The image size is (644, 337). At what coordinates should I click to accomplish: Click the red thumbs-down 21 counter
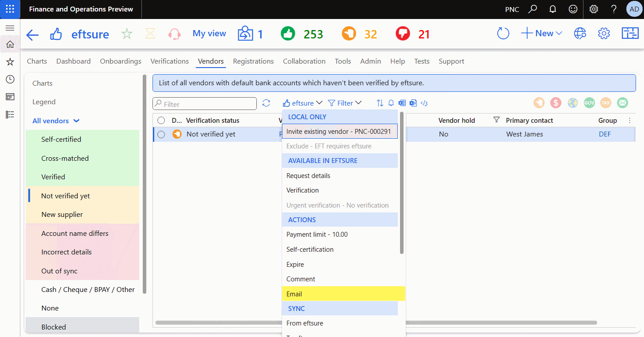click(413, 34)
